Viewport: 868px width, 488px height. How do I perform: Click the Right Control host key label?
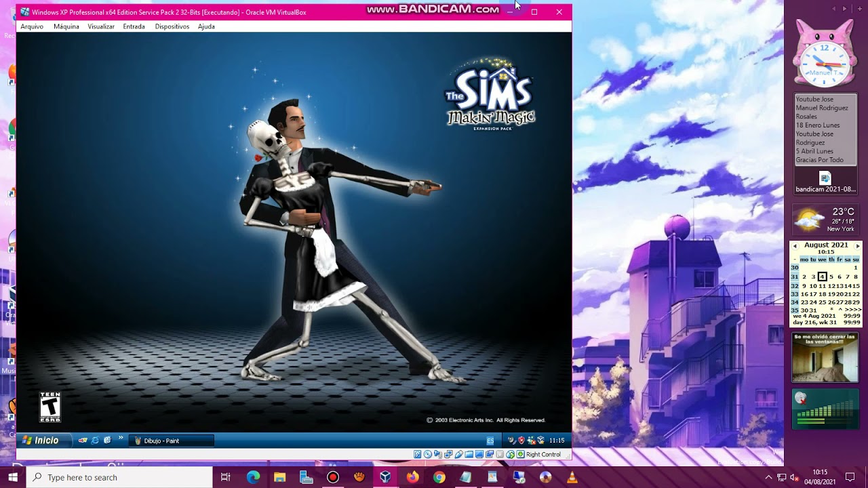pyautogui.click(x=543, y=454)
